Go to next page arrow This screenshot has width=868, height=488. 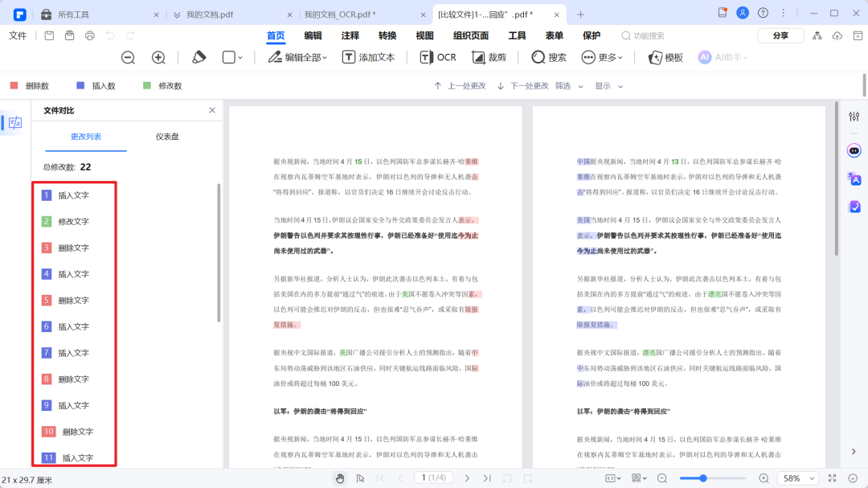(x=467, y=478)
